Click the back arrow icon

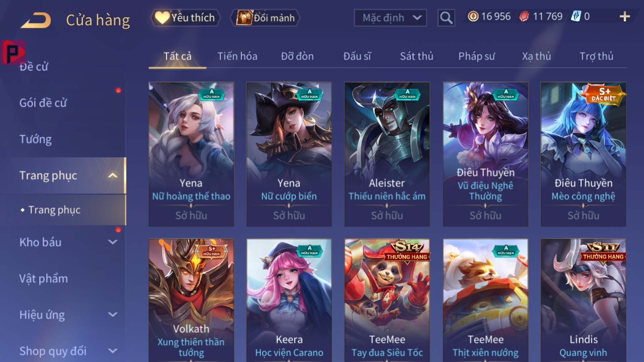(36, 20)
